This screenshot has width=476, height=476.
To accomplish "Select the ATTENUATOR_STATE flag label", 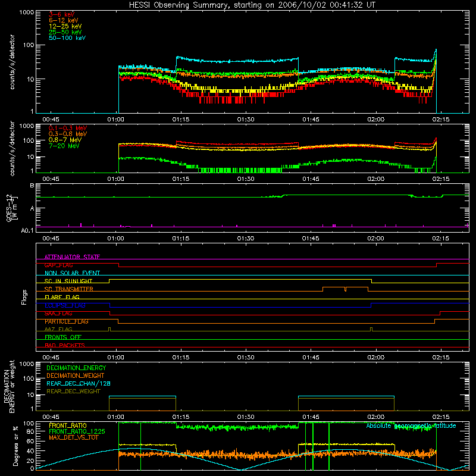I will click(72, 257).
